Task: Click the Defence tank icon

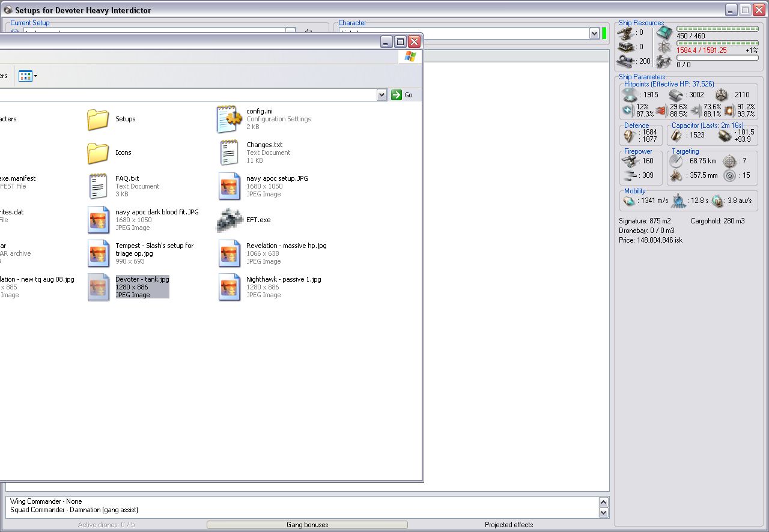Action: pyautogui.click(x=630, y=136)
